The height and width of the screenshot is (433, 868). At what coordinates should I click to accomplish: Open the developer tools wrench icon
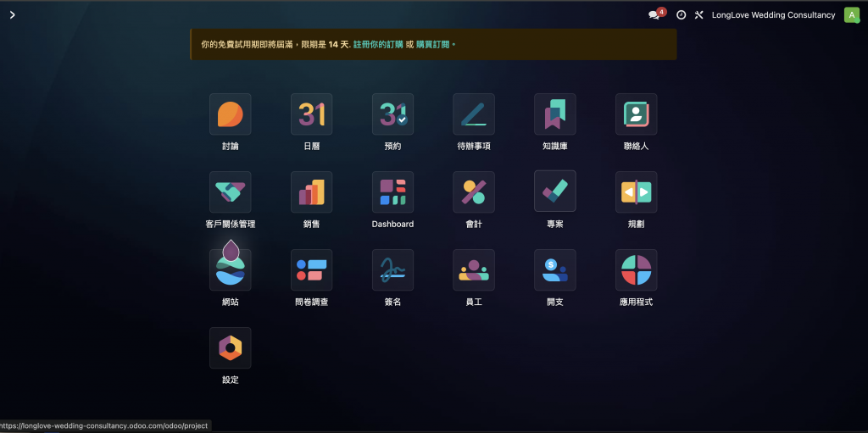pyautogui.click(x=699, y=15)
